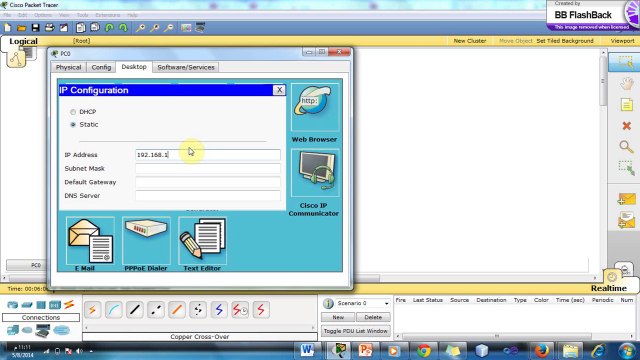Close the IP Configuration panel
Image resolution: width=640 pixels, height=360 pixels.
(279, 90)
